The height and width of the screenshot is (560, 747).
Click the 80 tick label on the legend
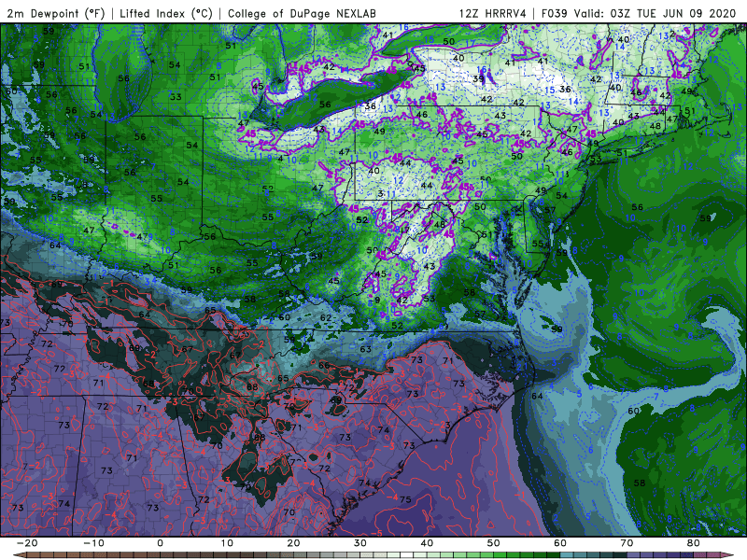tap(694, 543)
